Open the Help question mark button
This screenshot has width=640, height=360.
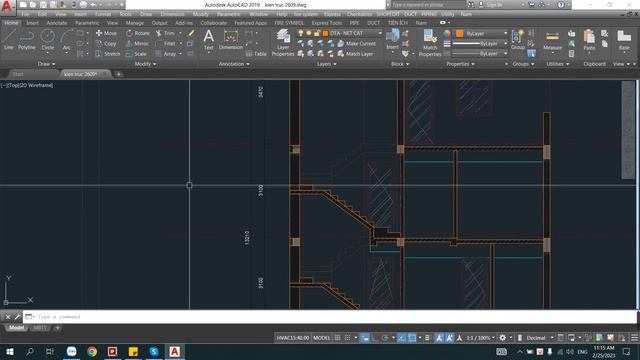(x=561, y=4)
